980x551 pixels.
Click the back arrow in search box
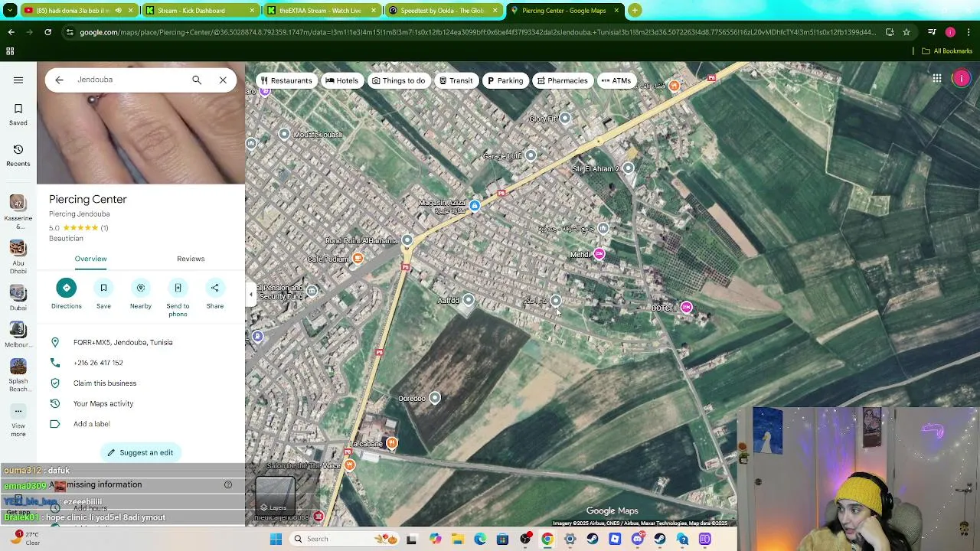tap(59, 80)
